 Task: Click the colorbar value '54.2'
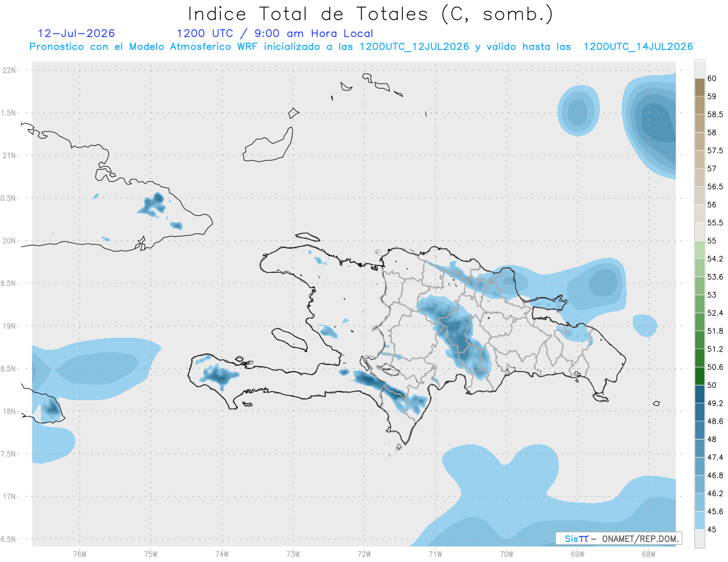pyautogui.click(x=715, y=259)
